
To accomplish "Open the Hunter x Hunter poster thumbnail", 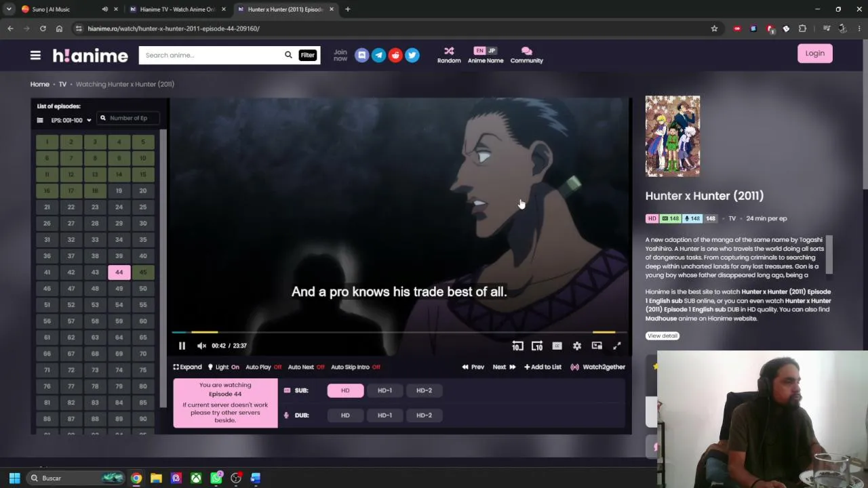I will tap(673, 136).
